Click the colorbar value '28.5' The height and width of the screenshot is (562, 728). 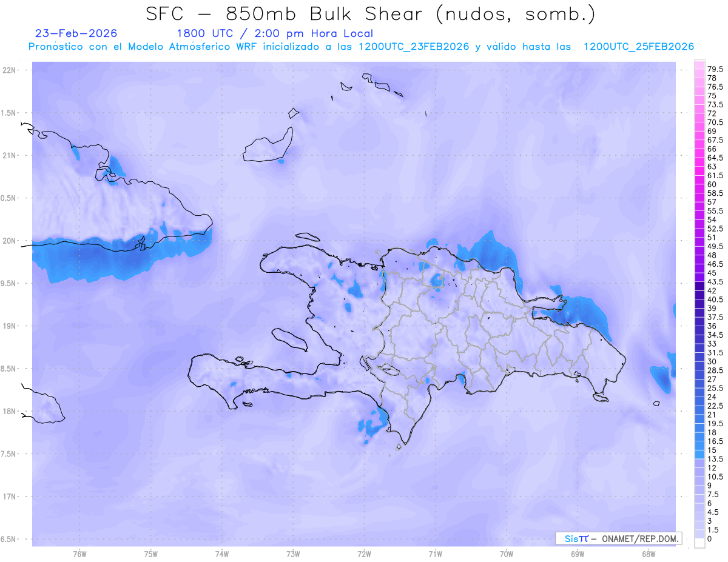[x=716, y=370]
